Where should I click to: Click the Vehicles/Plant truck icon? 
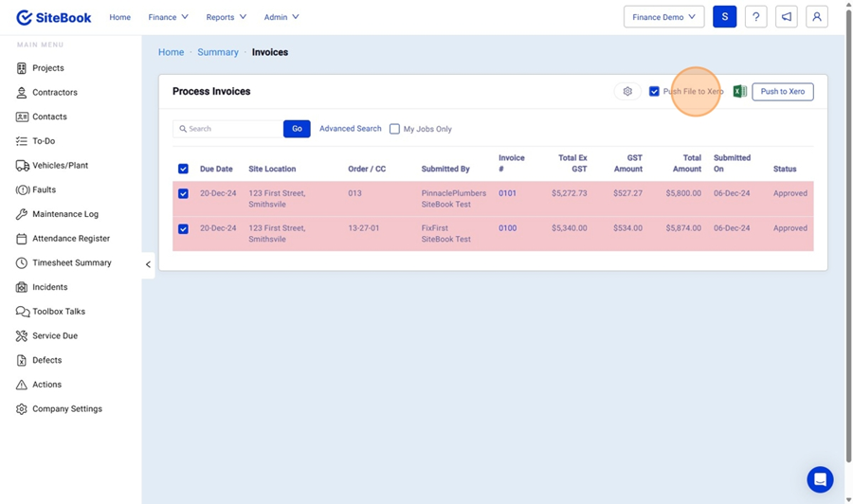[x=22, y=166]
